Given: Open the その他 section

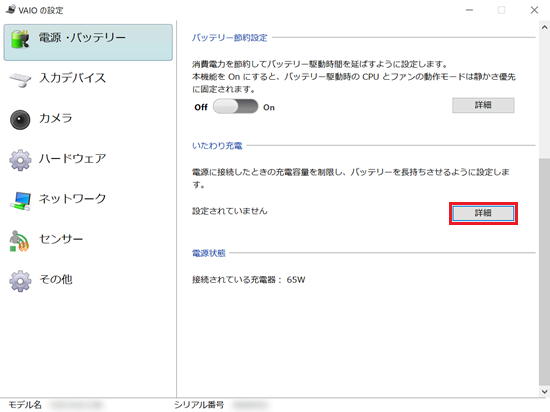Looking at the screenshot, I should [x=56, y=279].
